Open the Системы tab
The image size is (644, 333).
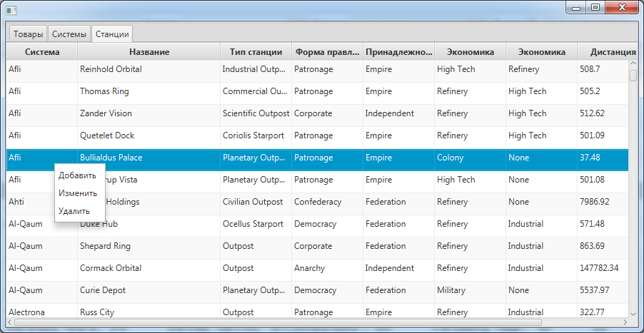click(69, 34)
